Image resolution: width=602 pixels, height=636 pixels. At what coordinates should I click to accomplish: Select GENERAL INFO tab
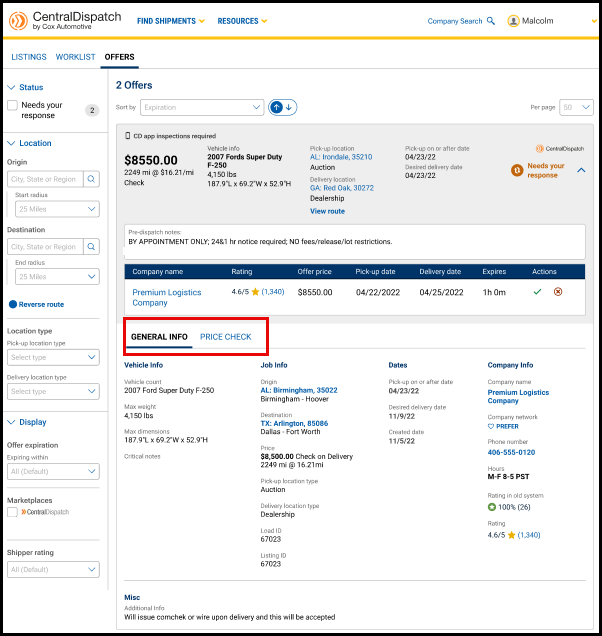(x=159, y=337)
